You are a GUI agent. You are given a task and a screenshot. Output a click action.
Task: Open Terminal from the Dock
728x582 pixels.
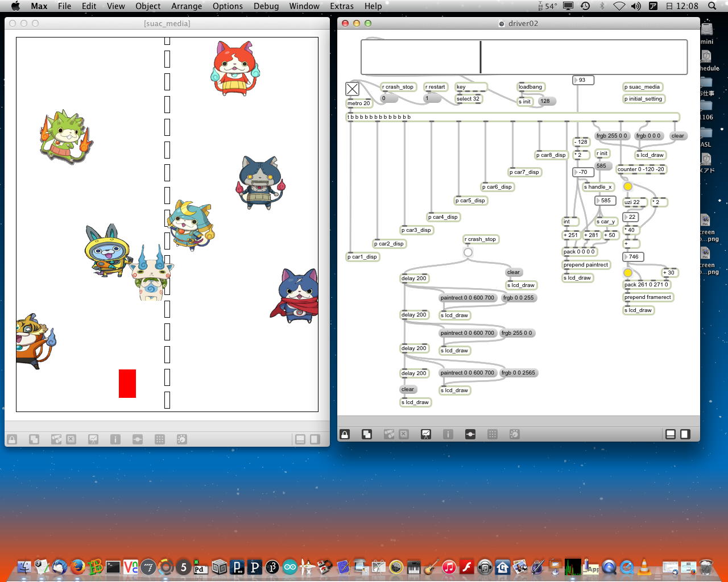click(113, 567)
